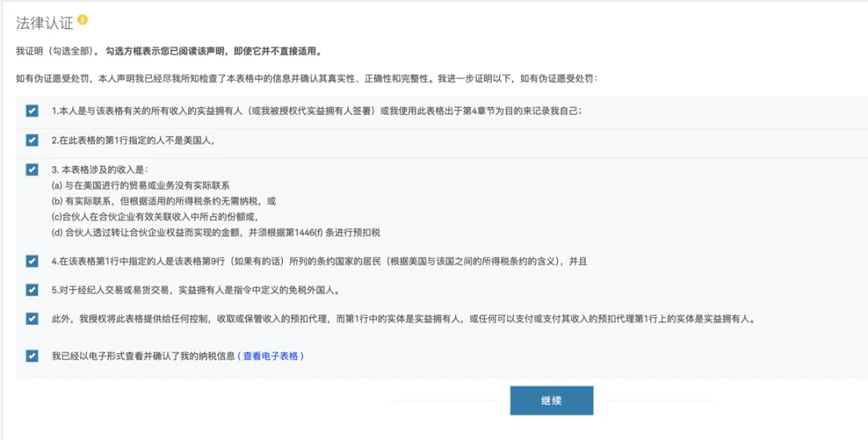Click sub-item (d) 第1446(f) 条 text
Image resolution: width=868 pixels, height=440 pixels.
216,233
